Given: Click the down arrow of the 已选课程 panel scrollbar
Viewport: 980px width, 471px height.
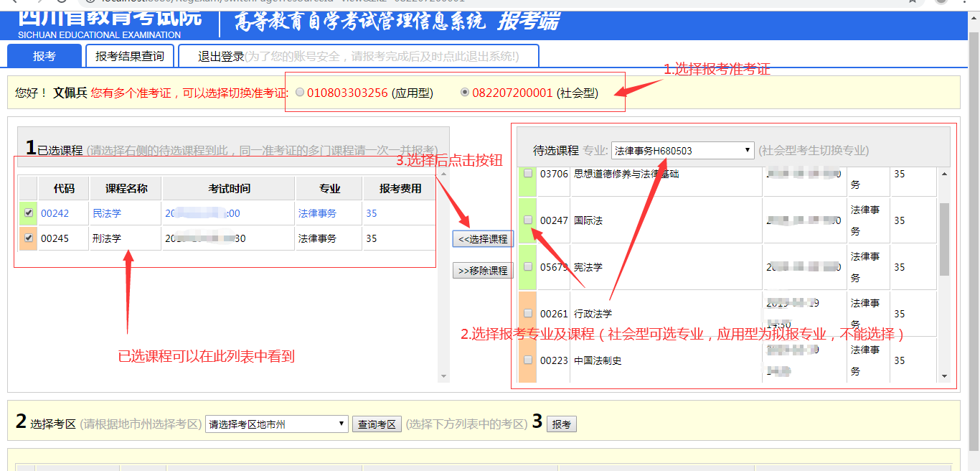Looking at the screenshot, I should click(443, 376).
